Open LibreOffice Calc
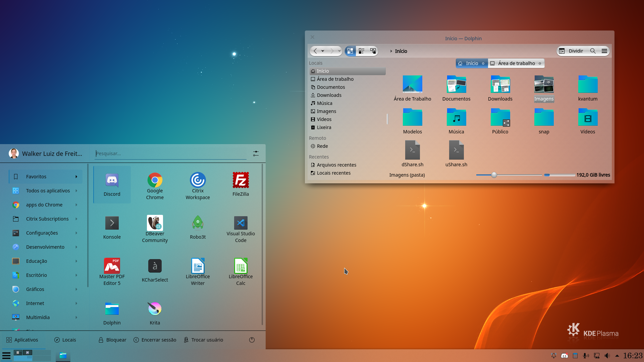Viewport: 644px width, 362px height. [241, 270]
